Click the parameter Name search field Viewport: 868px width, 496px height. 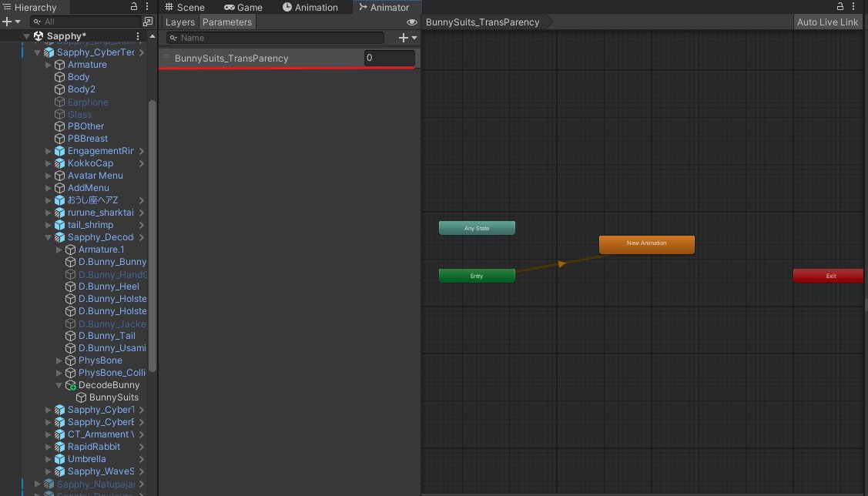[275, 38]
